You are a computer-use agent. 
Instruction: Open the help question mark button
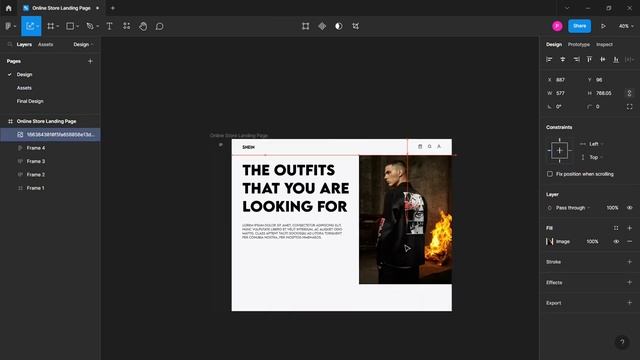[622, 342]
